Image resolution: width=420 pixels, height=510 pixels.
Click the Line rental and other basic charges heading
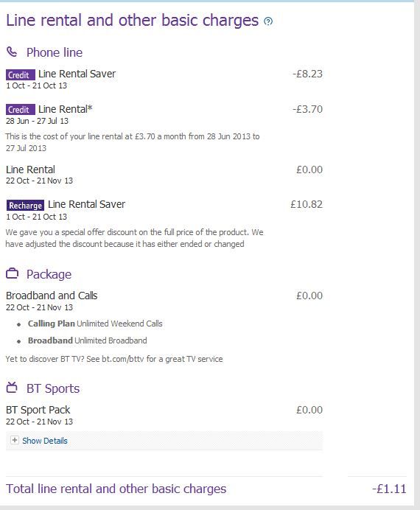click(133, 20)
